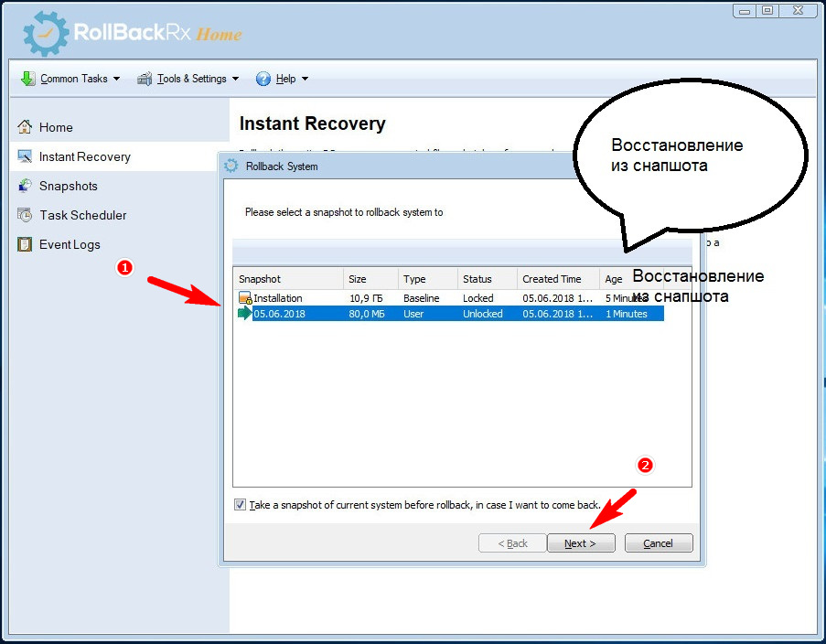
Task: Click the Event Logs notebook icon
Action: tap(24, 244)
